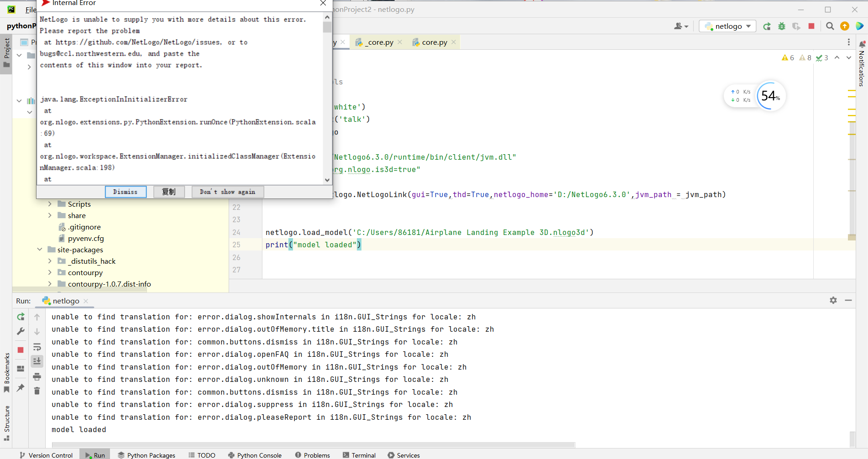Open the run panel settings gear
868x459 pixels.
click(833, 300)
